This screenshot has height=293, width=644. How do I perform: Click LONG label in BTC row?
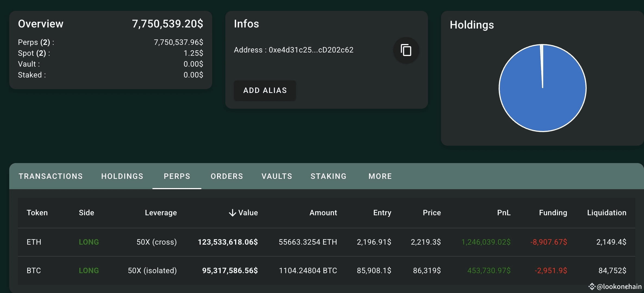point(89,270)
